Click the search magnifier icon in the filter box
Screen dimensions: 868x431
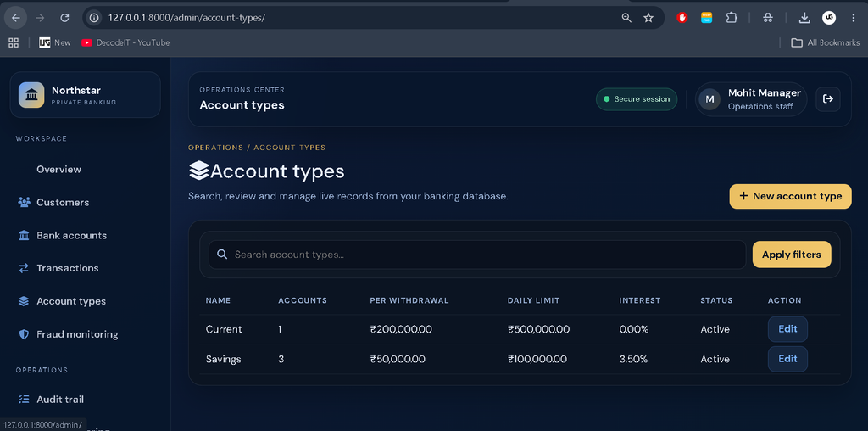[222, 255]
